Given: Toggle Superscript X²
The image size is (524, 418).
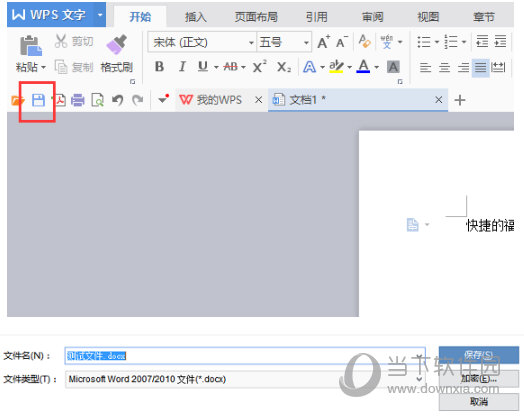Looking at the screenshot, I should (x=259, y=66).
